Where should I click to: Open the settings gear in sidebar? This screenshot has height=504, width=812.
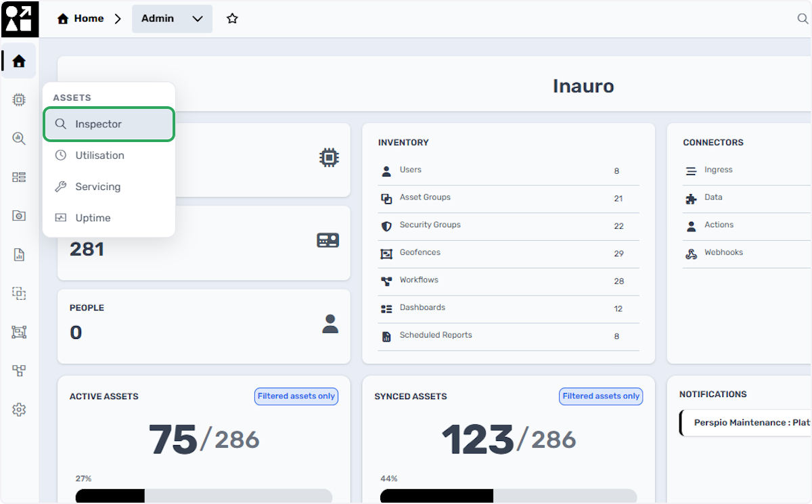pyautogui.click(x=19, y=409)
